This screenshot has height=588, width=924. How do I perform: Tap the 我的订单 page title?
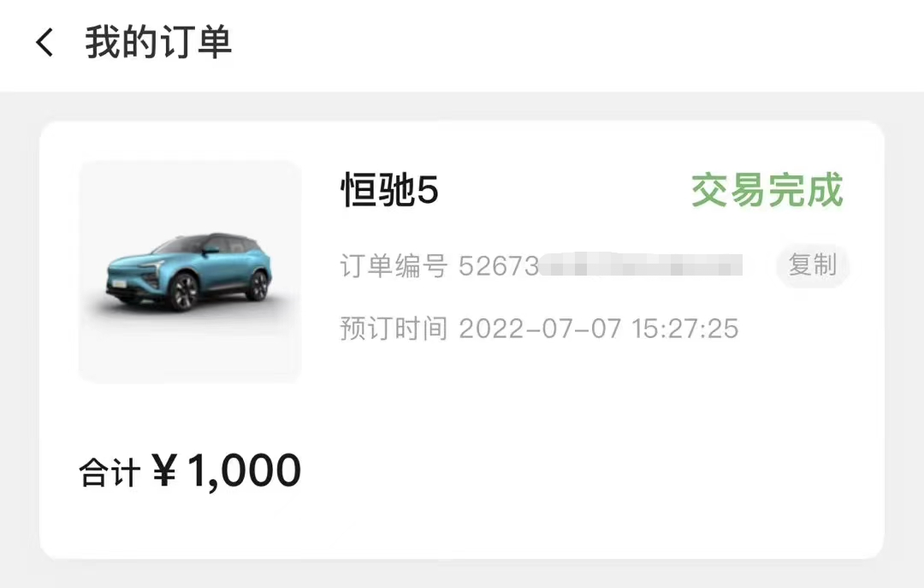[x=158, y=43]
